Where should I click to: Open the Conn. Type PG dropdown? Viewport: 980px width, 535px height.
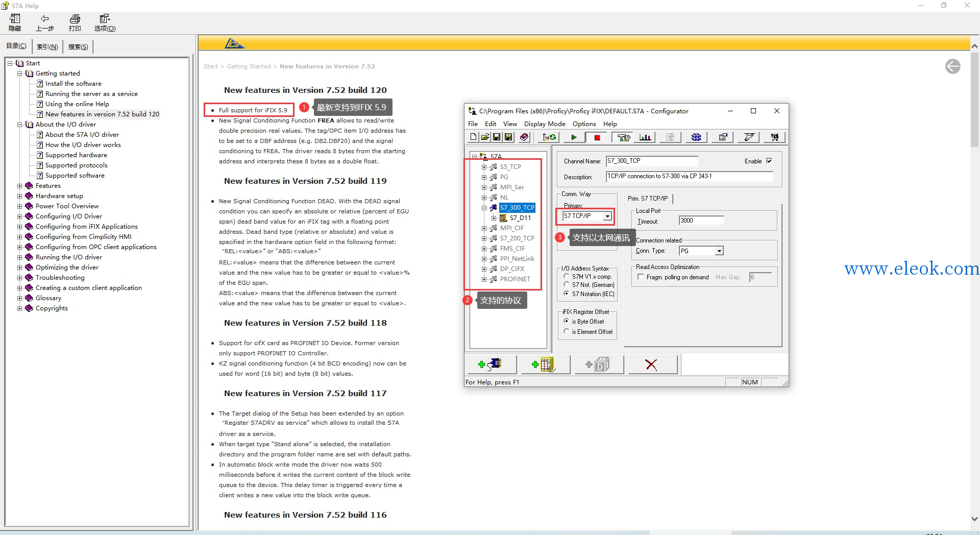pos(719,251)
